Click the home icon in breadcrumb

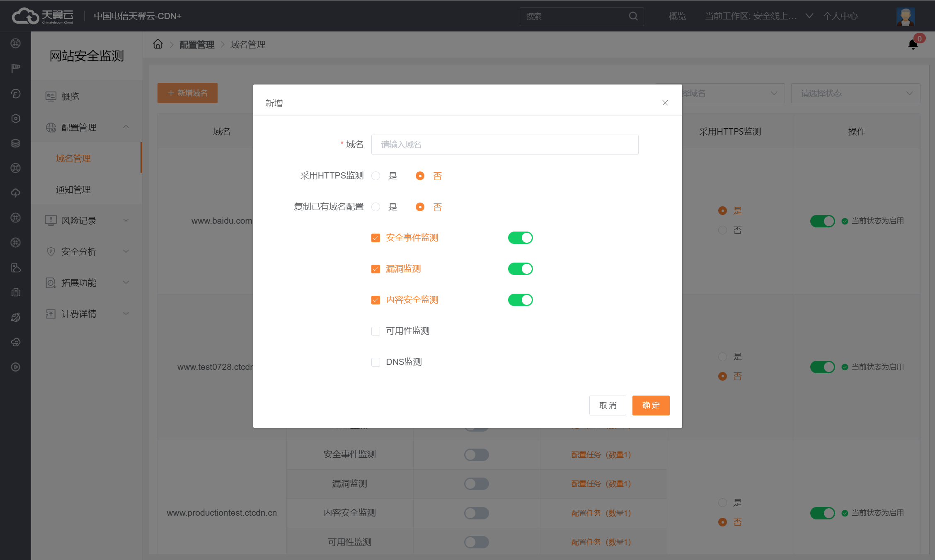point(158,44)
